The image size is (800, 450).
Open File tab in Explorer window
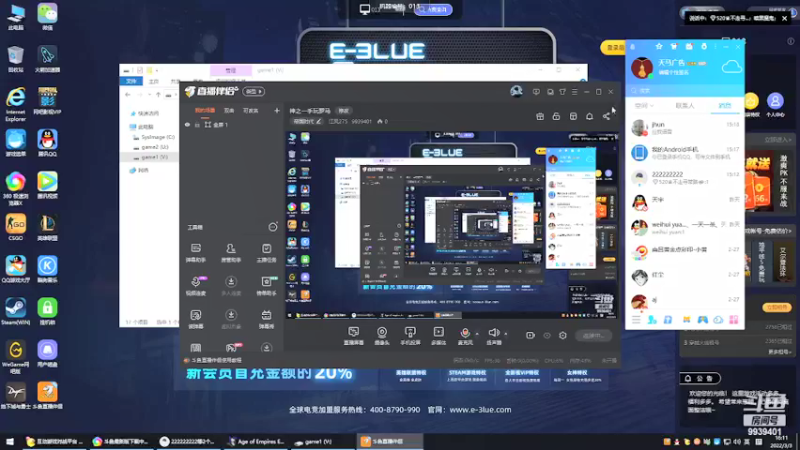(x=131, y=81)
